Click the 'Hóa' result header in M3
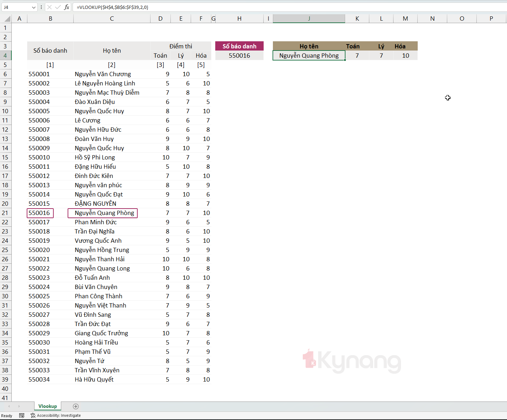The image size is (507, 420). (x=405, y=46)
